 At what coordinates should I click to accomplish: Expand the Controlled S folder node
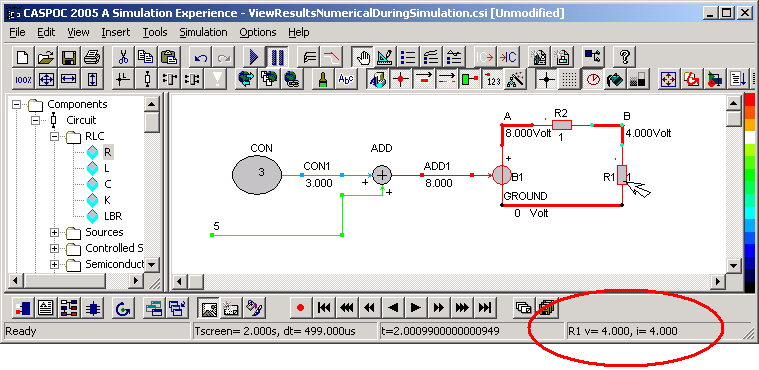(x=54, y=248)
